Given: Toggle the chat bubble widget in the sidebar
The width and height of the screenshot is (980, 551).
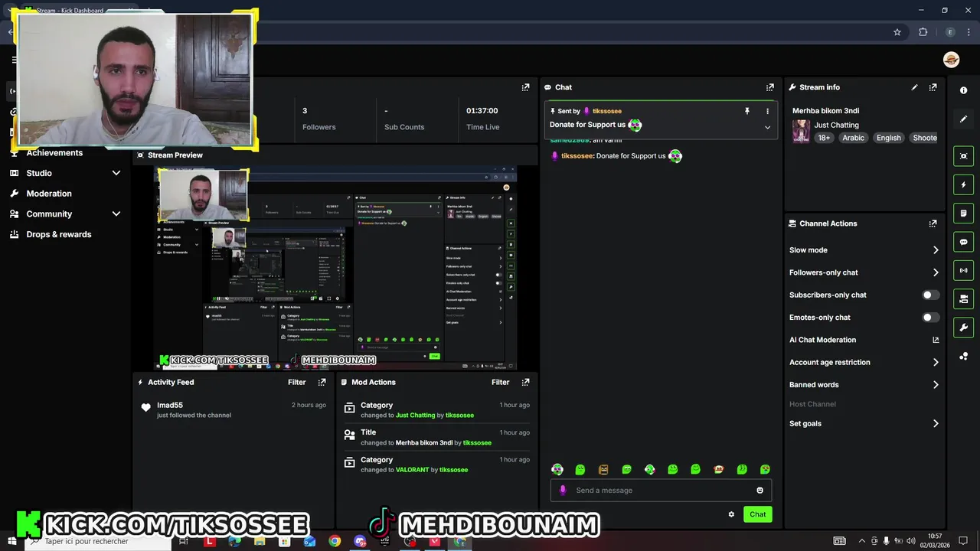Looking at the screenshot, I should (963, 242).
